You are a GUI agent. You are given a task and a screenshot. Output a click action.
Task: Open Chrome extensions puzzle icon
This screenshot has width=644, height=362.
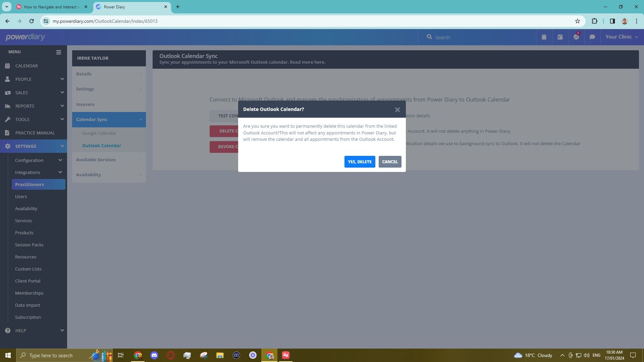coord(594,21)
